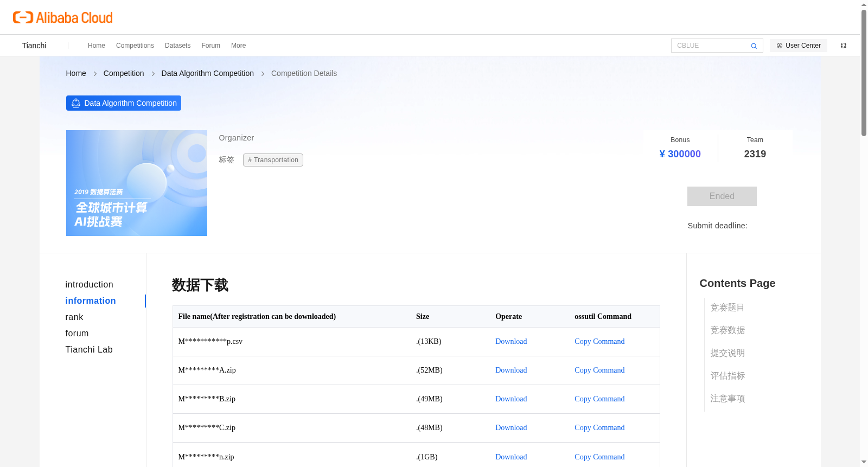The width and height of the screenshot is (868, 467).
Task: Click the ossutil Command column header
Action: [603, 317]
